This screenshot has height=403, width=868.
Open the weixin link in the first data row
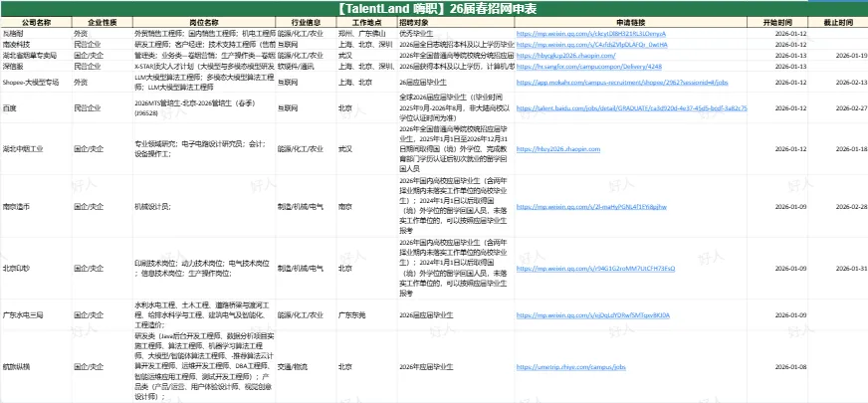point(590,33)
